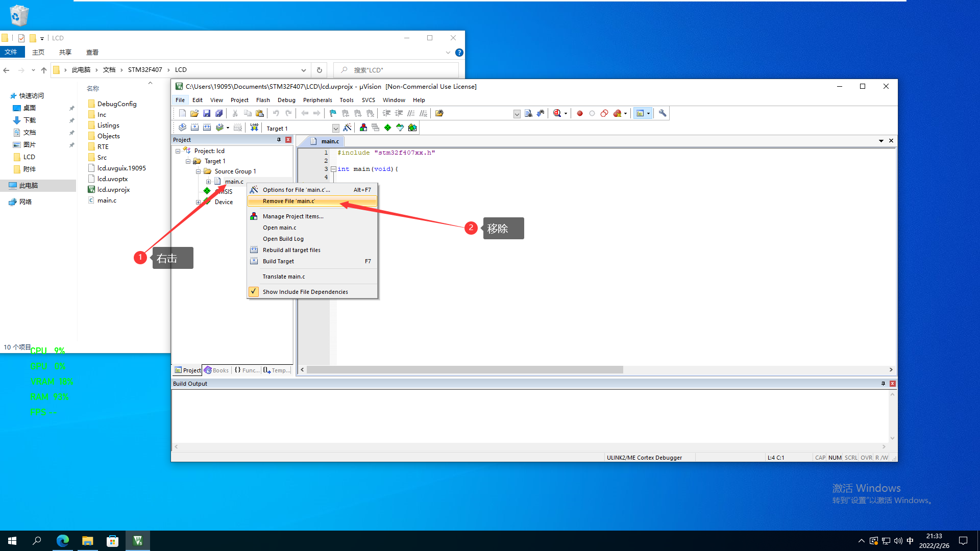Open Microsoft Edge from taskbar
This screenshot has height=551, width=980.
click(x=63, y=541)
